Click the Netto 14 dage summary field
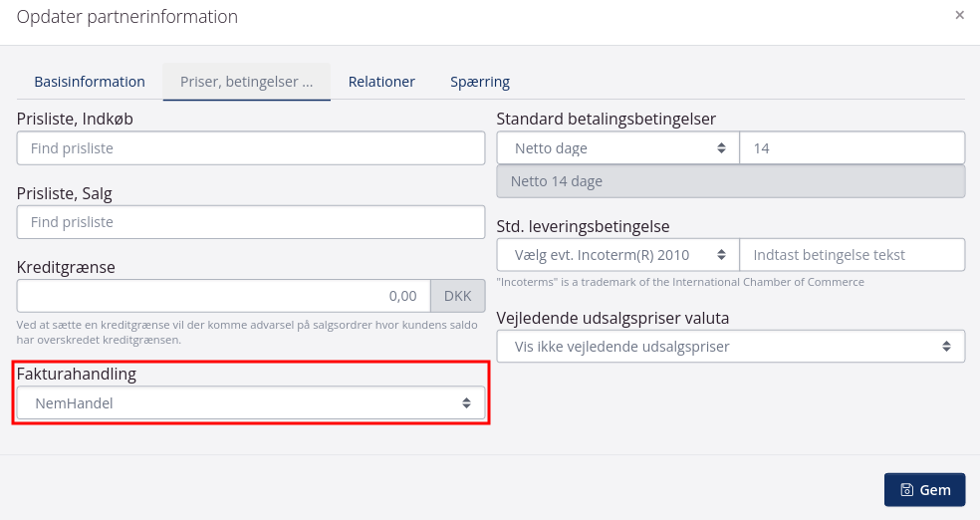This screenshot has height=520, width=980. (x=731, y=181)
